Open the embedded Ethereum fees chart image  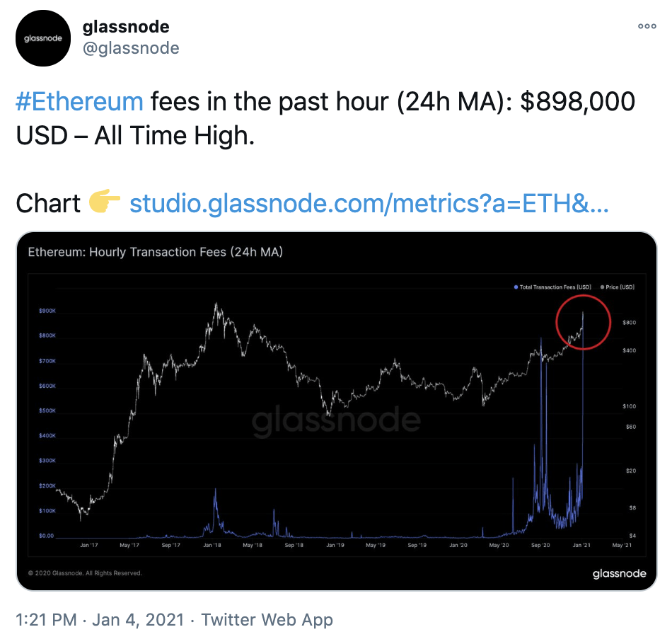(337, 410)
